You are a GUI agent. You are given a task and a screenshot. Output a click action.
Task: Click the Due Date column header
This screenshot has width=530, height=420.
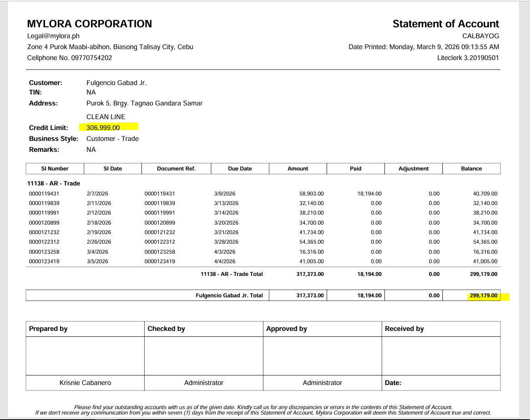click(240, 169)
